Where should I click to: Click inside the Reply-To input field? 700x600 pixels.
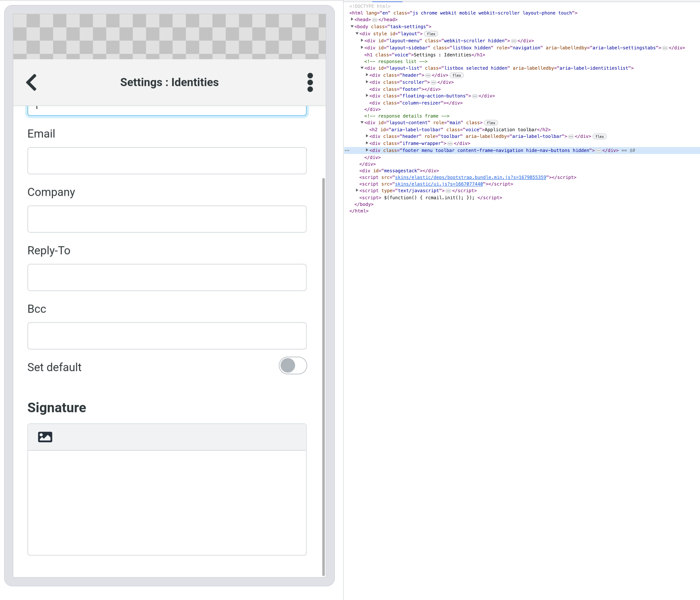[x=167, y=277]
